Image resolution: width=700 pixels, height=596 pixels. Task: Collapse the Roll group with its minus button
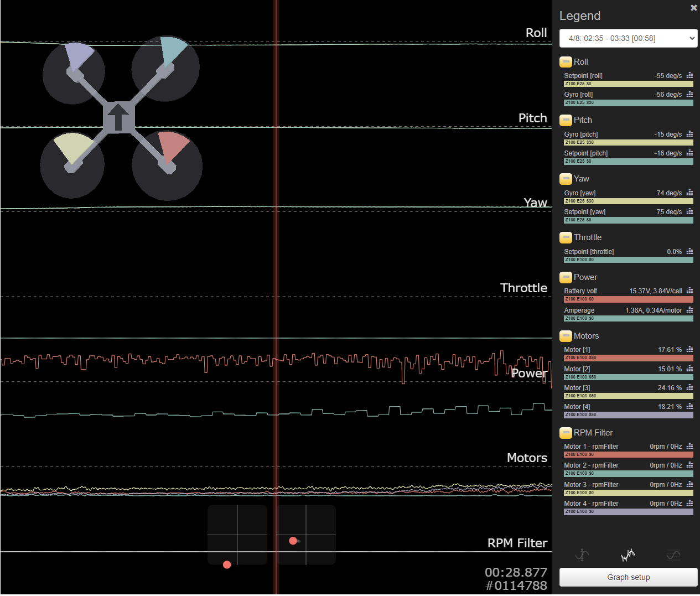pos(566,62)
